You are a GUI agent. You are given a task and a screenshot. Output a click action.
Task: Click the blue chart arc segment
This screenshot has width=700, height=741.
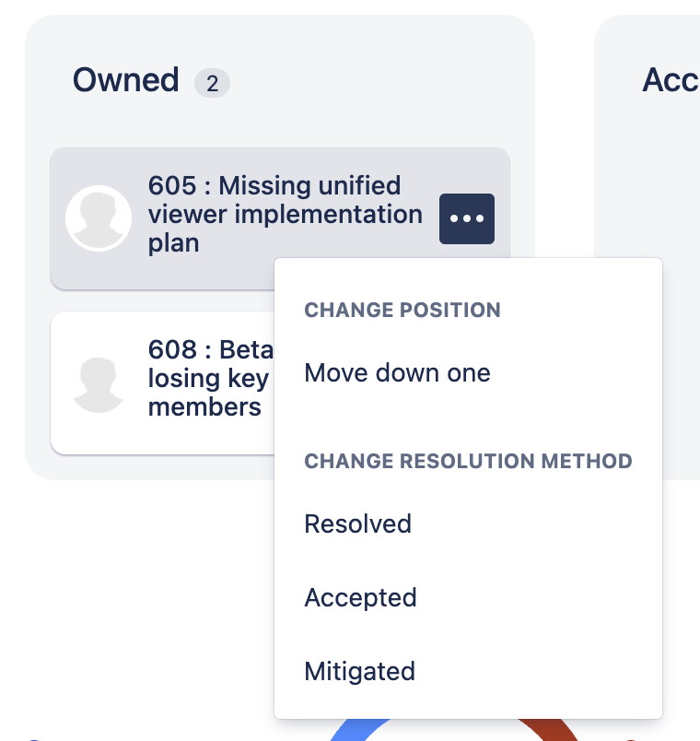pyautogui.click(x=348, y=730)
